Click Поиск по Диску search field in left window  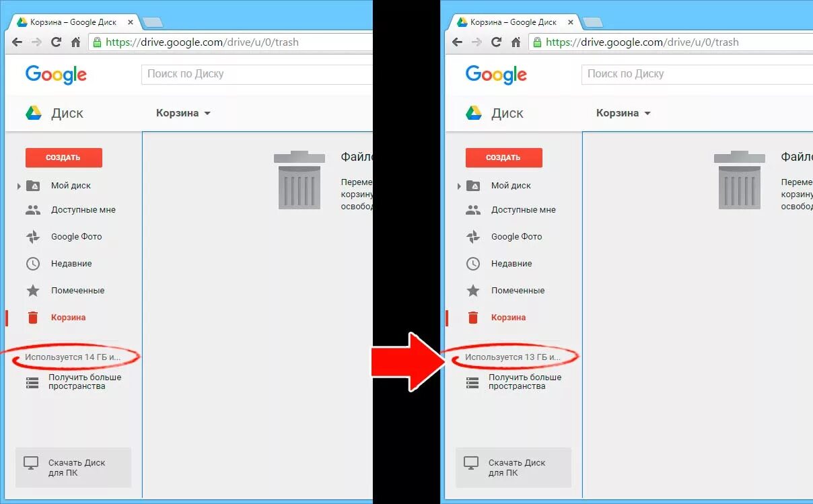click(256, 74)
